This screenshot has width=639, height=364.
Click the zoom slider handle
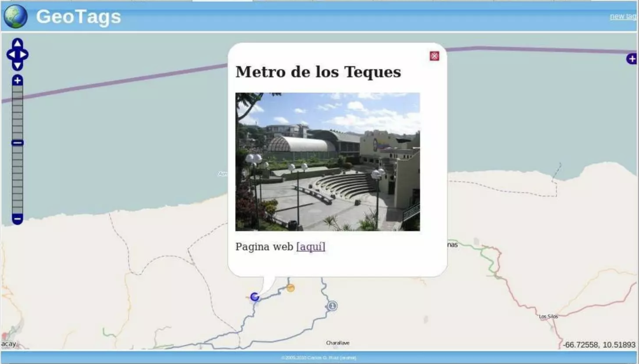(17, 143)
